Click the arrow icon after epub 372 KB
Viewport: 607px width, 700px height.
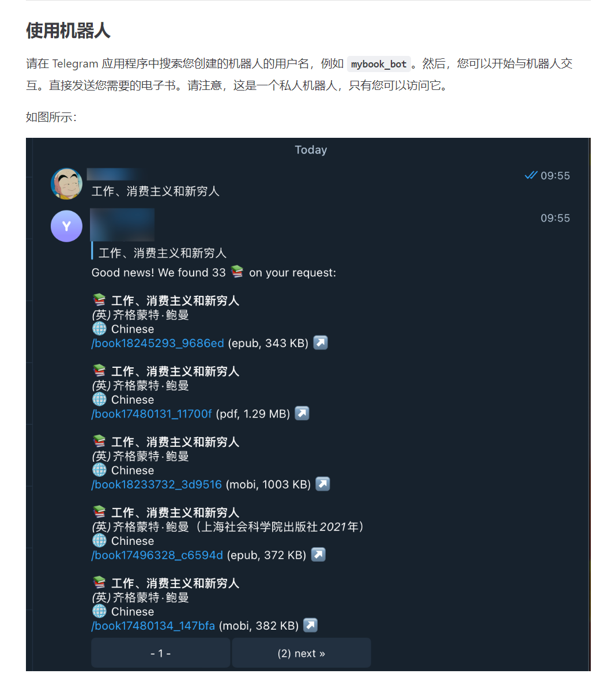click(318, 555)
